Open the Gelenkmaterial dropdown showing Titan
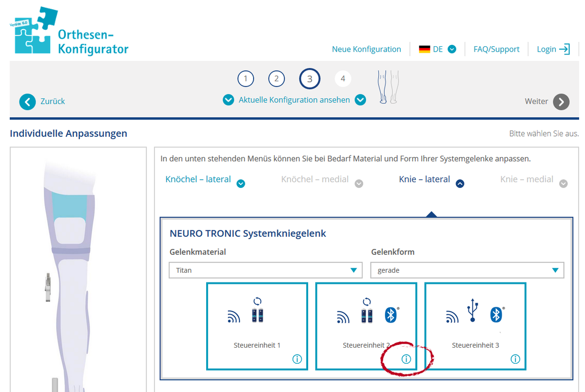Screen dimensions: 585x392 pyautogui.click(x=266, y=270)
